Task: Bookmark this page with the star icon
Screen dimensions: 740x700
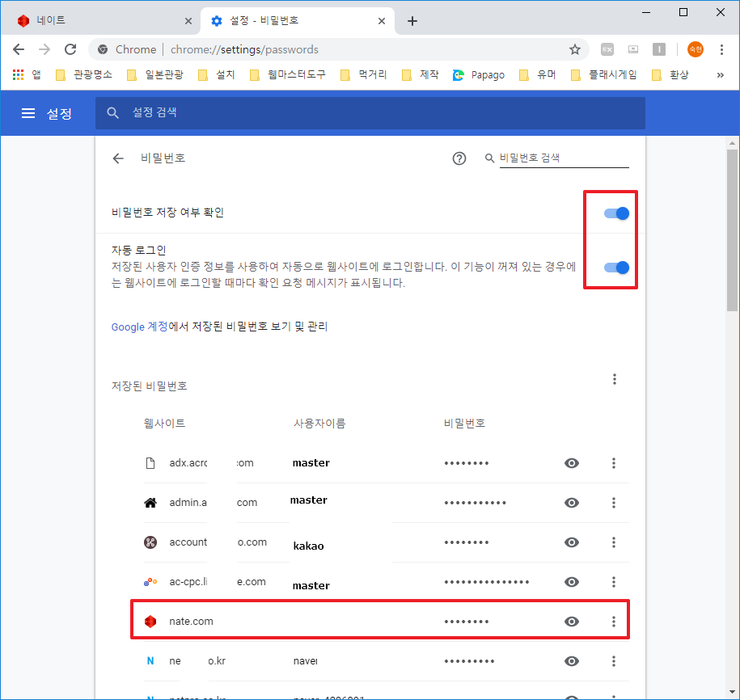Action: coord(574,49)
